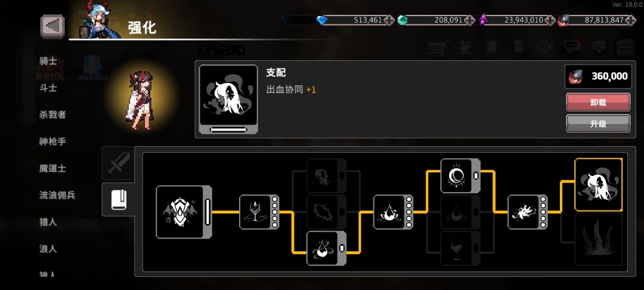This screenshot has height=290, width=644.
Task: Click the gray 升级 button
Action: pyautogui.click(x=598, y=124)
